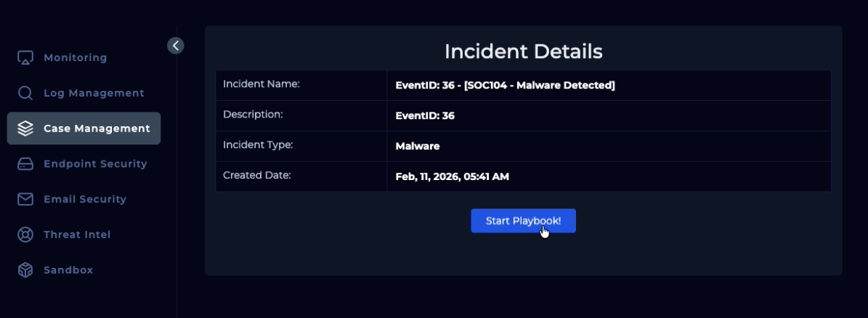
Task: Click the Log Management magnifier icon
Action: click(x=25, y=93)
